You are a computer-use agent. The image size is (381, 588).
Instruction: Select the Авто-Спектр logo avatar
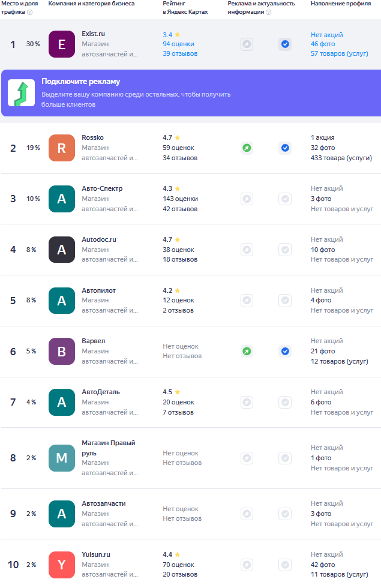point(62,199)
